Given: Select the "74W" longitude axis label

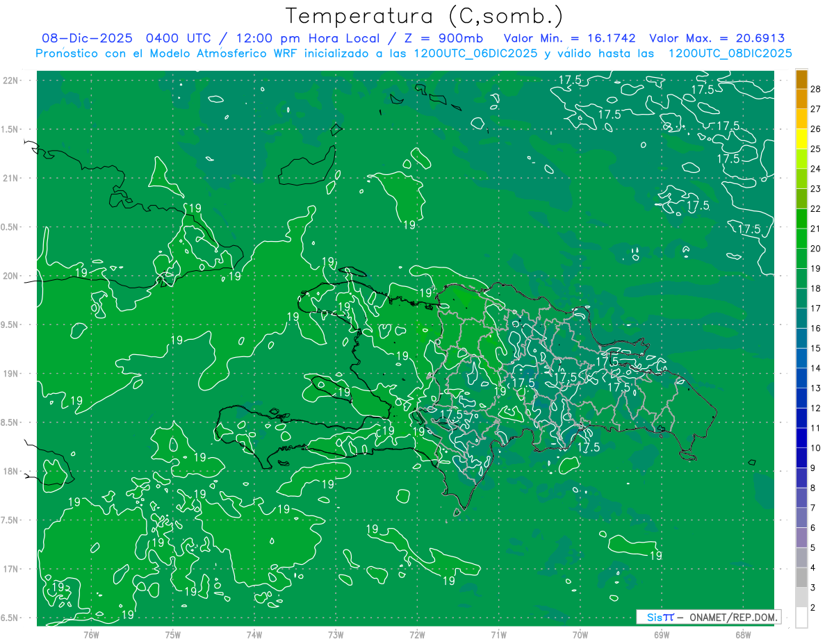Looking at the screenshot, I should [x=254, y=635].
